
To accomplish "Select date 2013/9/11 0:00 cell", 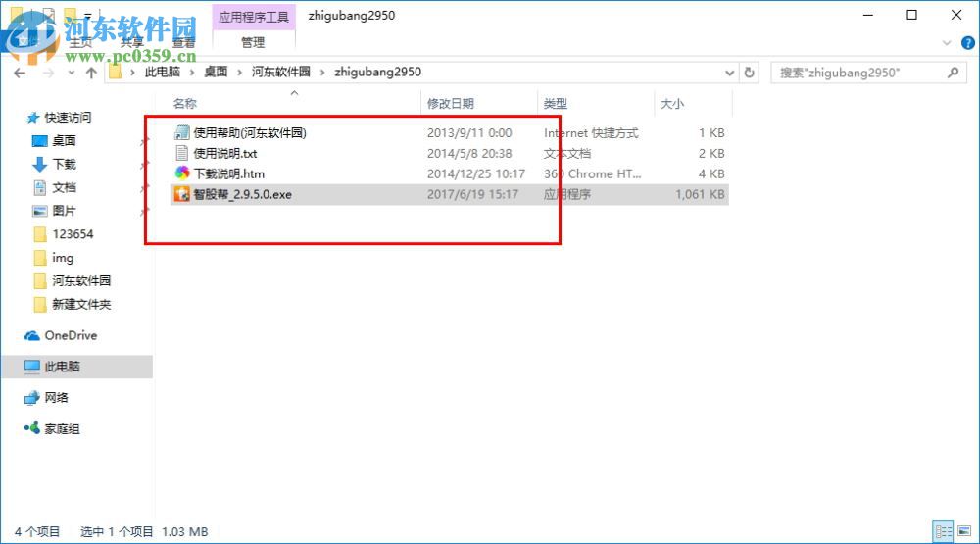I will point(469,132).
